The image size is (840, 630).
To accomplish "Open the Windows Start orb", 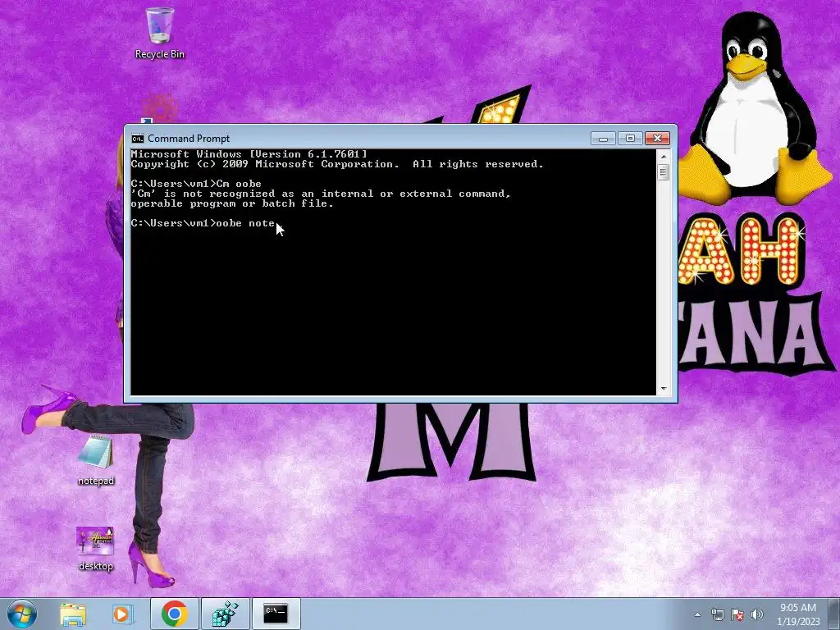I will pos(22,614).
